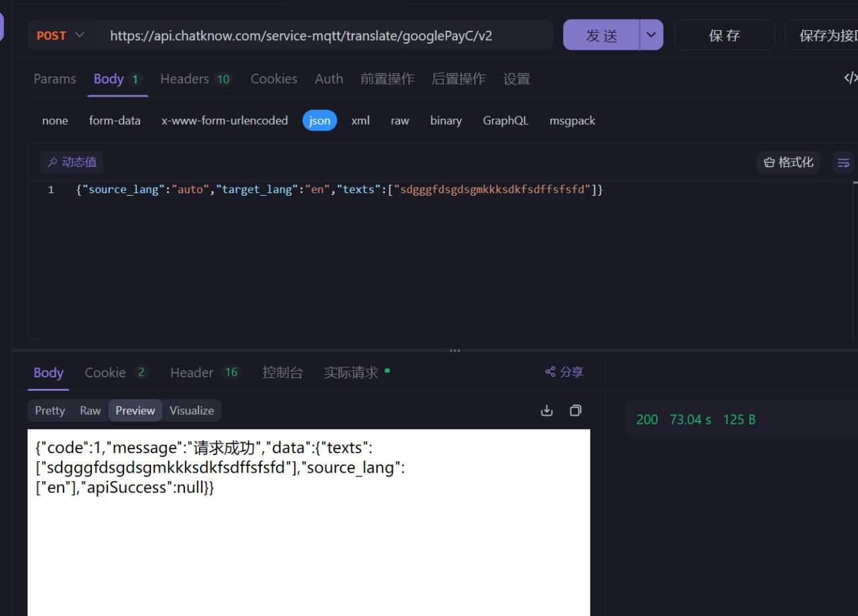Select the json body type
Screen dimensions: 858x616
coord(319,121)
